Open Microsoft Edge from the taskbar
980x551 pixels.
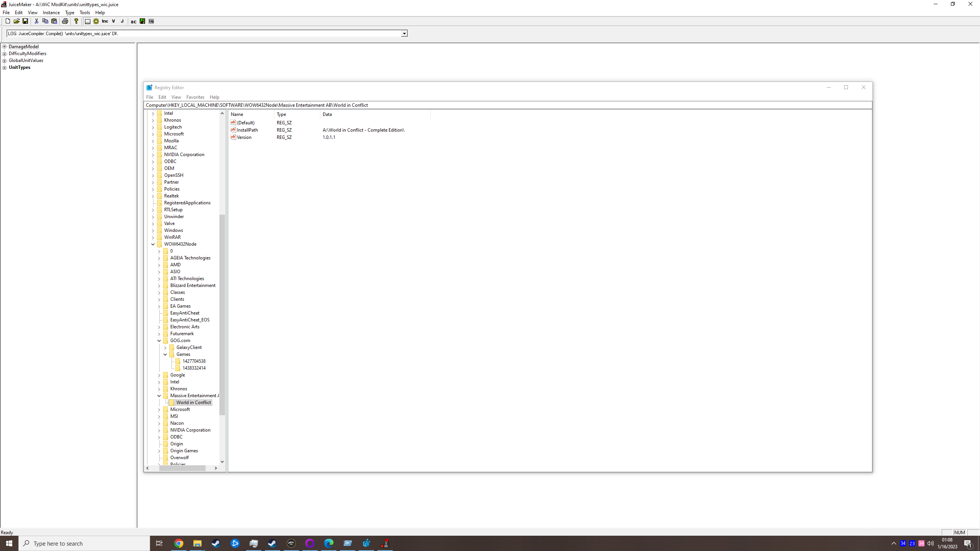coord(328,543)
